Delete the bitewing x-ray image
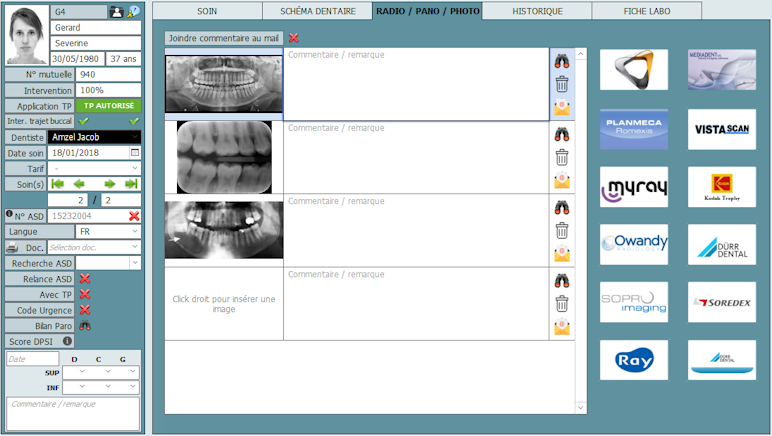 pyautogui.click(x=562, y=157)
